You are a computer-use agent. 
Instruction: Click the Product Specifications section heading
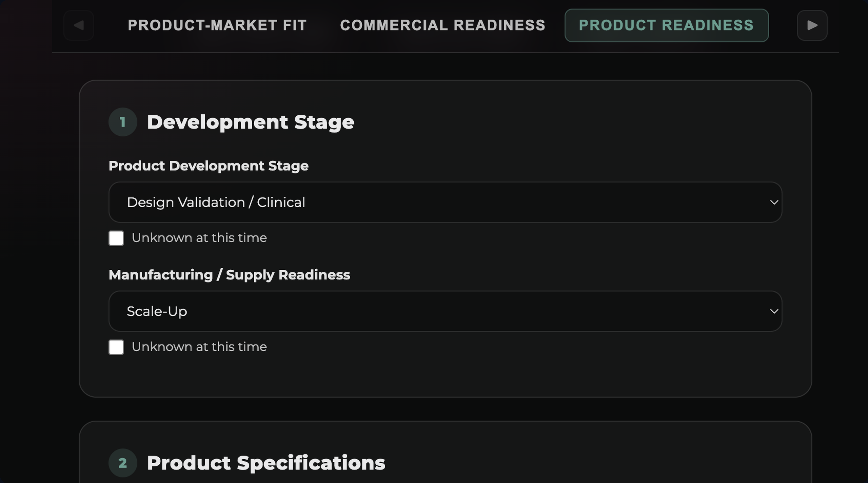click(x=266, y=463)
